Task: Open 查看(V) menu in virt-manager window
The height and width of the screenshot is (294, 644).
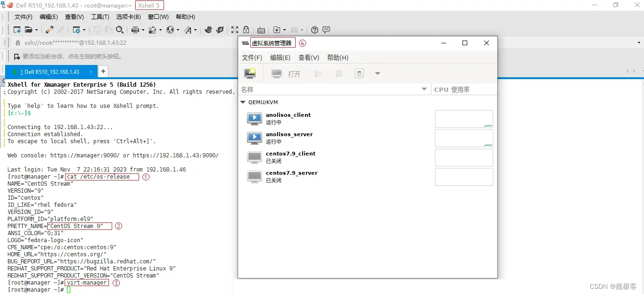Action: [309, 57]
